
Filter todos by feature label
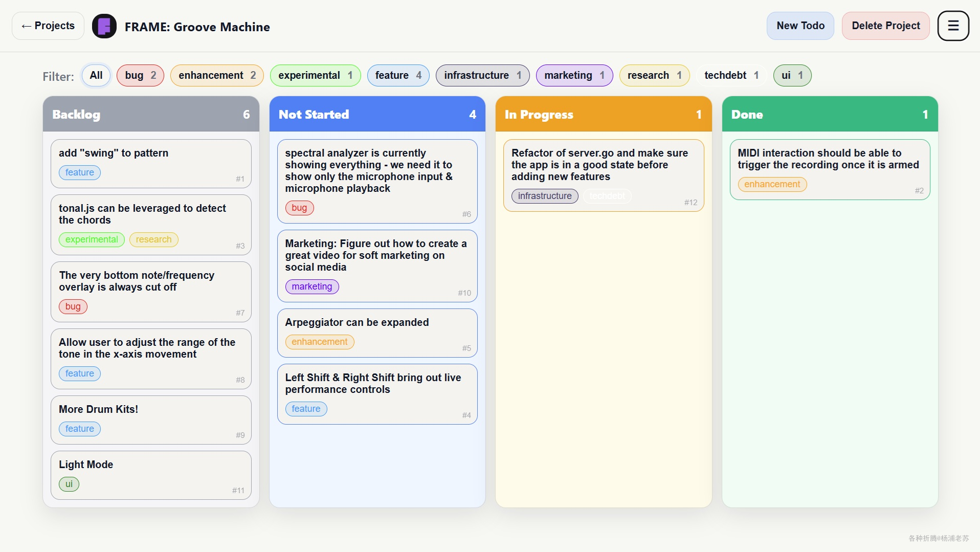pos(398,75)
